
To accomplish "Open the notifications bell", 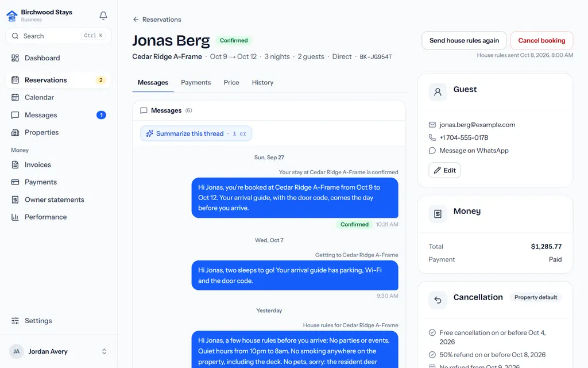I will pyautogui.click(x=103, y=16).
